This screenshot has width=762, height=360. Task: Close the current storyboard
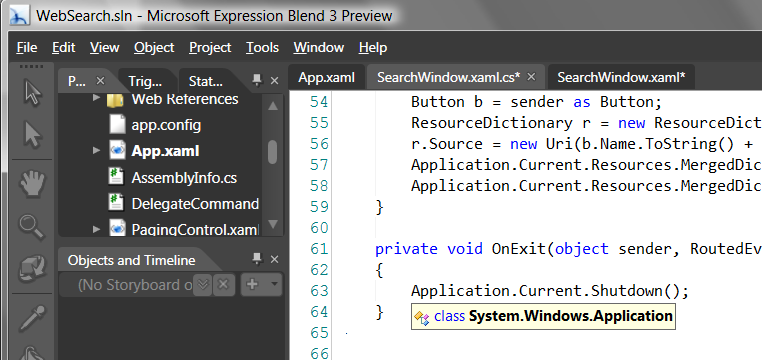pos(223,285)
